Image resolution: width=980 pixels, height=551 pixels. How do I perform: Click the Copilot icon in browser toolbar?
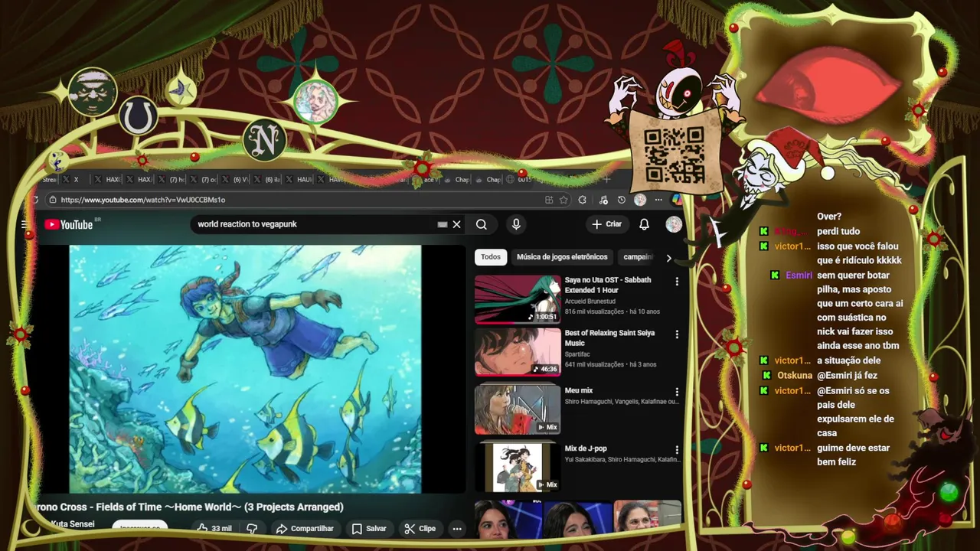point(677,200)
